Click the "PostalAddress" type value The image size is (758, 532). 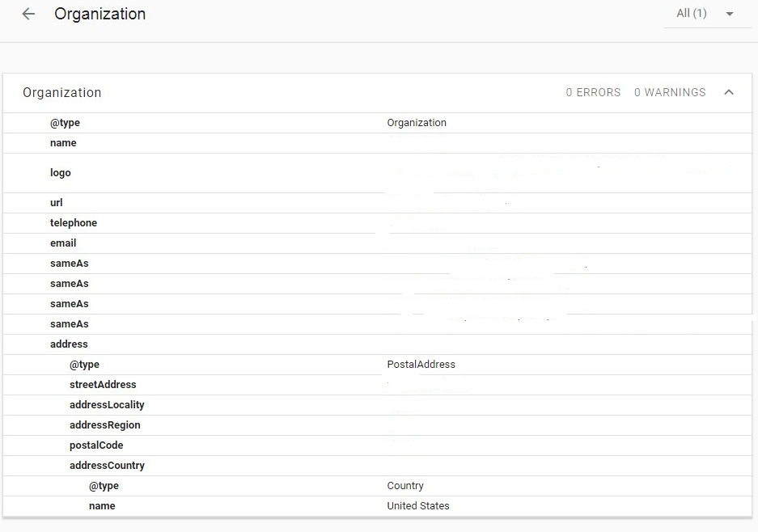421,365
